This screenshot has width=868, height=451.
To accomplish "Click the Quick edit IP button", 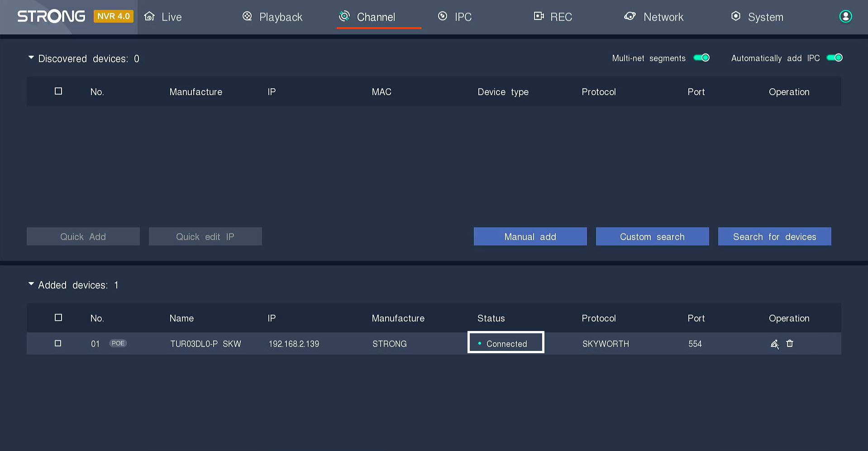I will [x=205, y=236].
